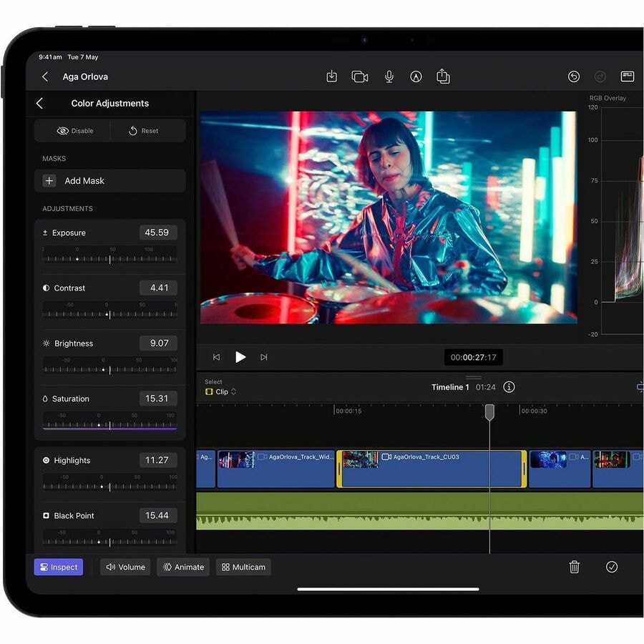Adjust the Brightness slider
The width and height of the screenshot is (644, 644).
point(110,366)
